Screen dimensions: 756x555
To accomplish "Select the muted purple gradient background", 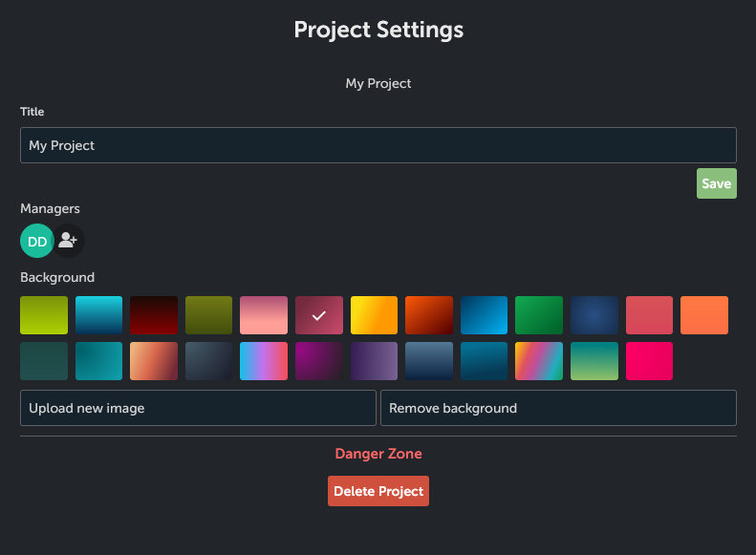I will click(374, 361).
